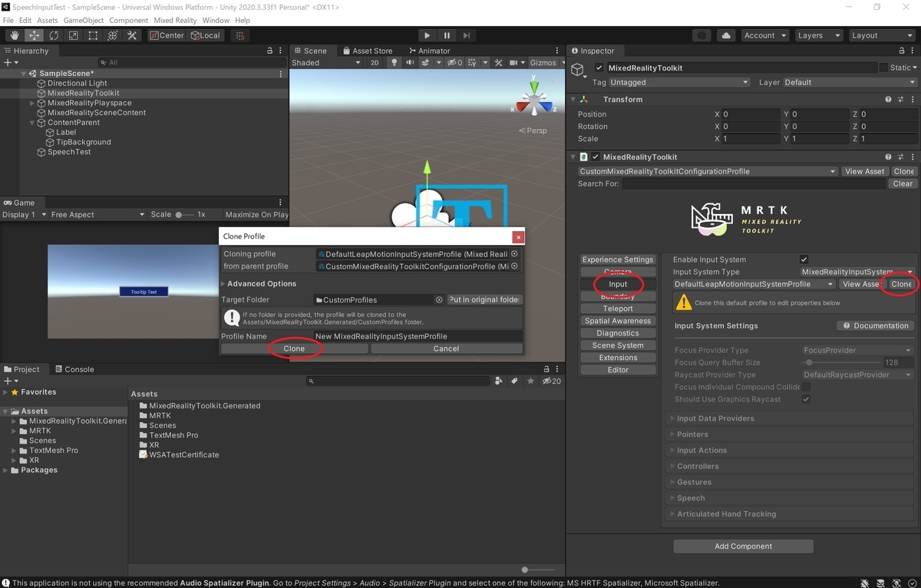The image size is (921, 588).
Task: Open the Layer dropdown showing Default
Action: (850, 82)
